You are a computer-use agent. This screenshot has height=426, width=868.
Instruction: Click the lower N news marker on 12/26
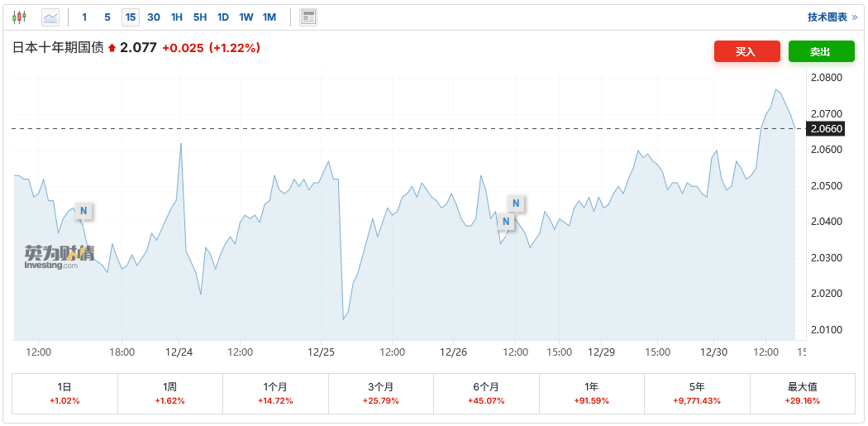(505, 222)
